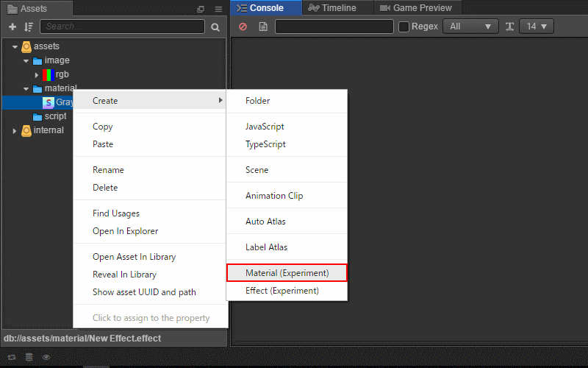Click the eye icon in bottom status bar
Screen dimensions: 588x368
click(46, 357)
